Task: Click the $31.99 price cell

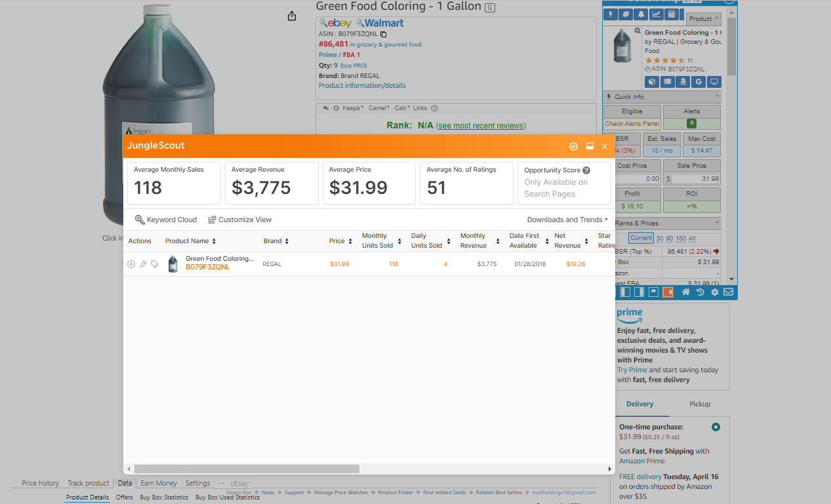Action: click(339, 264)
